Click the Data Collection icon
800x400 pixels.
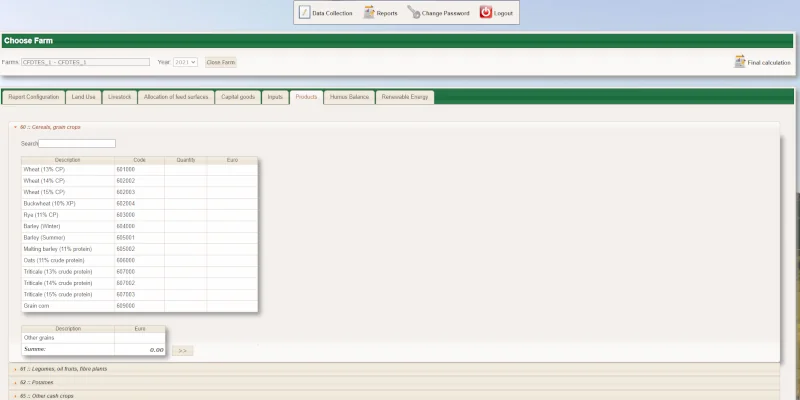click(305, 13)
